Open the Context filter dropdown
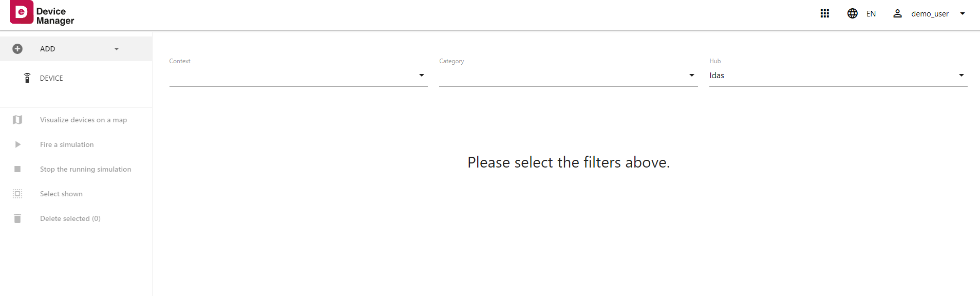The height and width of the screenshot is (296, 980). click(298, 76)
